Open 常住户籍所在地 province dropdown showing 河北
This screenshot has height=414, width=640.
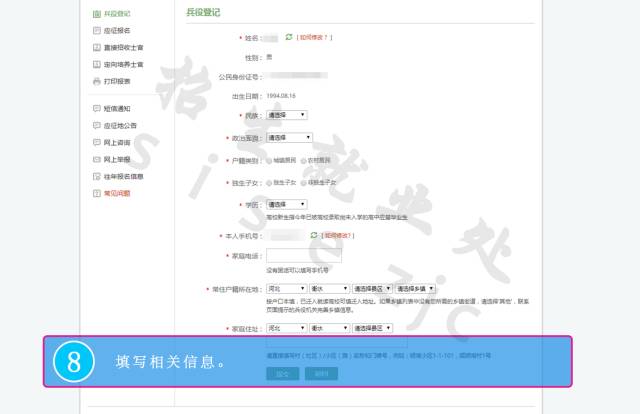(286, 289)
